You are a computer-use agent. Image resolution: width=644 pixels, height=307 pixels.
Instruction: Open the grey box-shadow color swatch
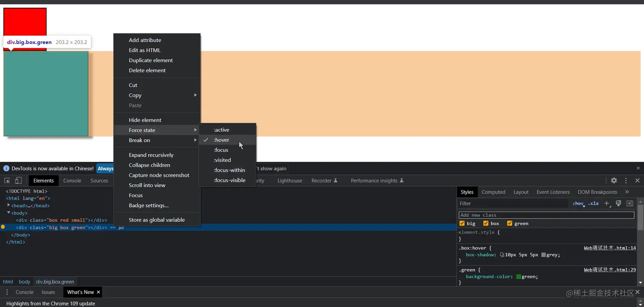[x=543, y=255]
